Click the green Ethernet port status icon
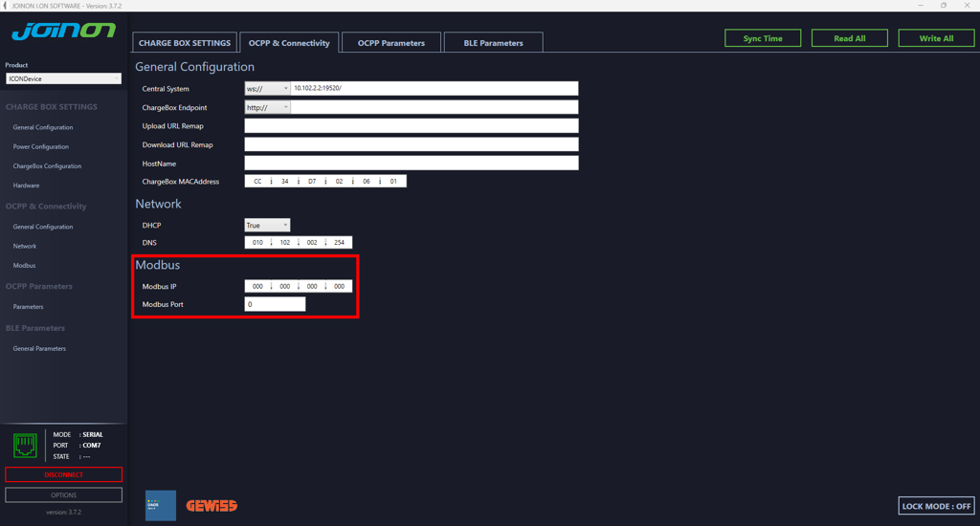Image resolution: width=980 pixels, height=526 pixels. coord(25,445)
